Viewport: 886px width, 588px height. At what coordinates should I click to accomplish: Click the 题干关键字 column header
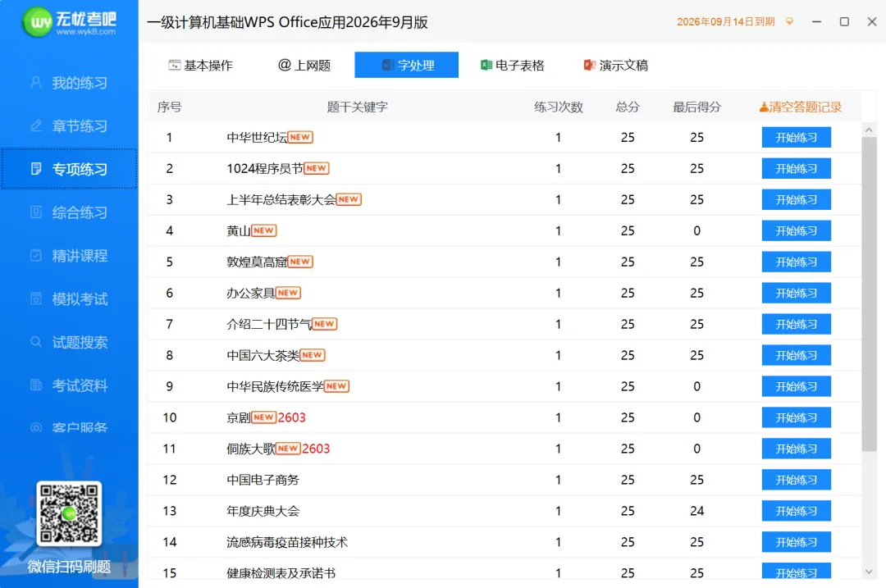[357, 107]
